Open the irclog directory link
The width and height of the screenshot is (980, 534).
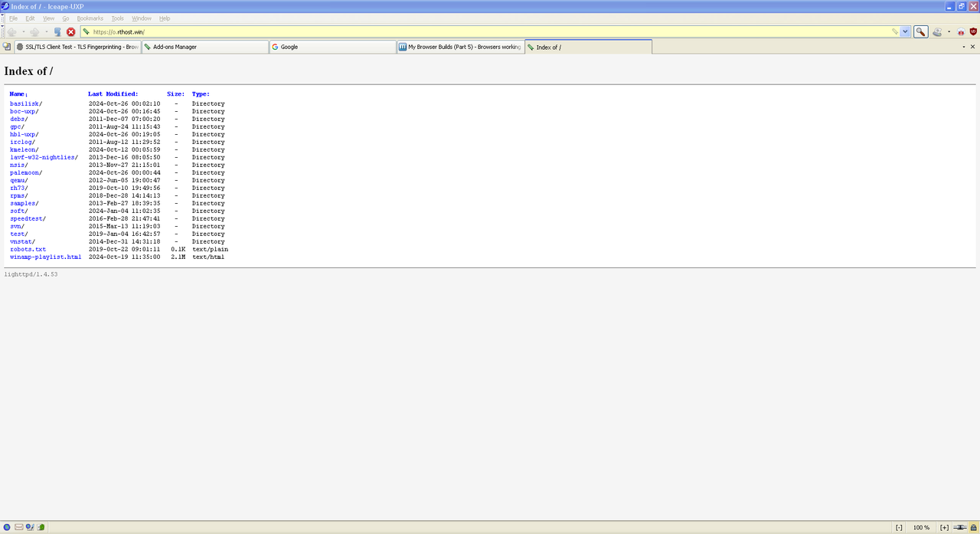click(x=21, y=142)
